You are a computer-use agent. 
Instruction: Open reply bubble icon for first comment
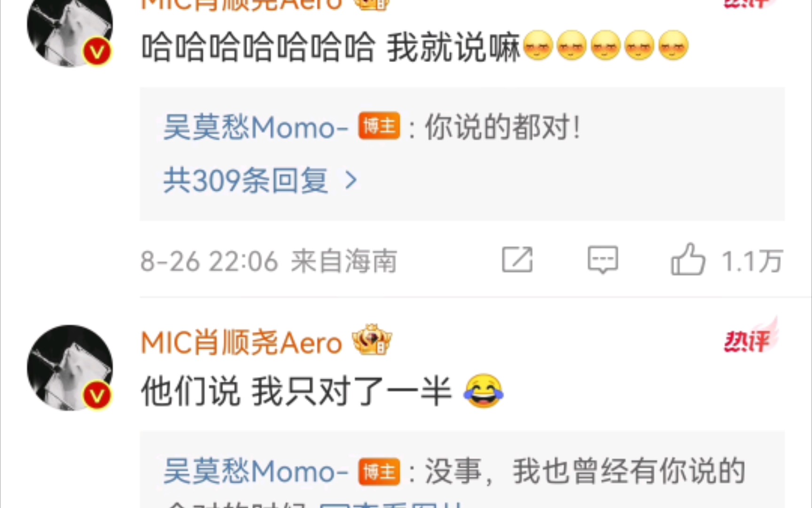603,259
